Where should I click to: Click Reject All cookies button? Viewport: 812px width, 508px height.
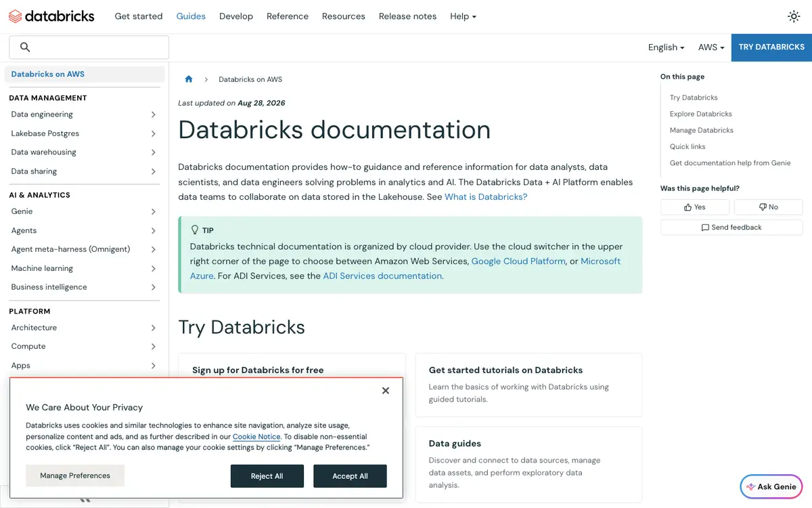pyautogui.click(x=267, y=476)
